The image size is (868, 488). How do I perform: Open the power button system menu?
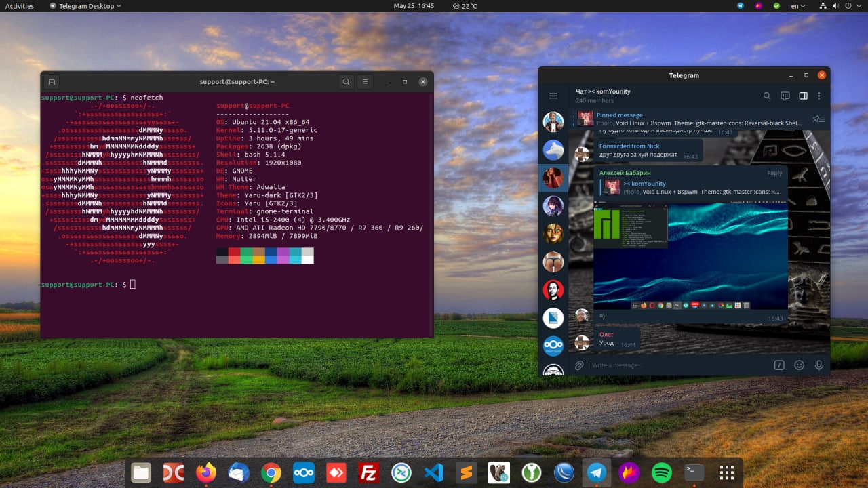point(850,6)
